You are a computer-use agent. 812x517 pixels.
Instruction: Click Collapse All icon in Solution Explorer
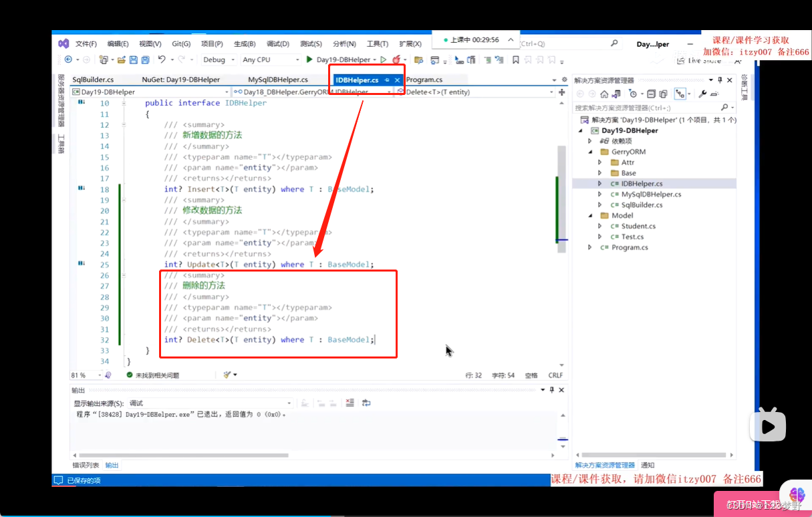pyautogui.click(x=651, y=94)
